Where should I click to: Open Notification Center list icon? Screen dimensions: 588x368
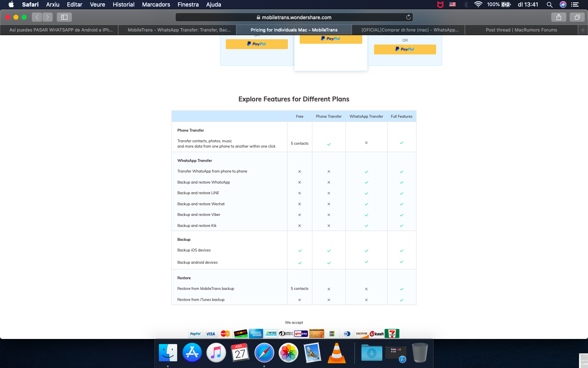(575, 4)
